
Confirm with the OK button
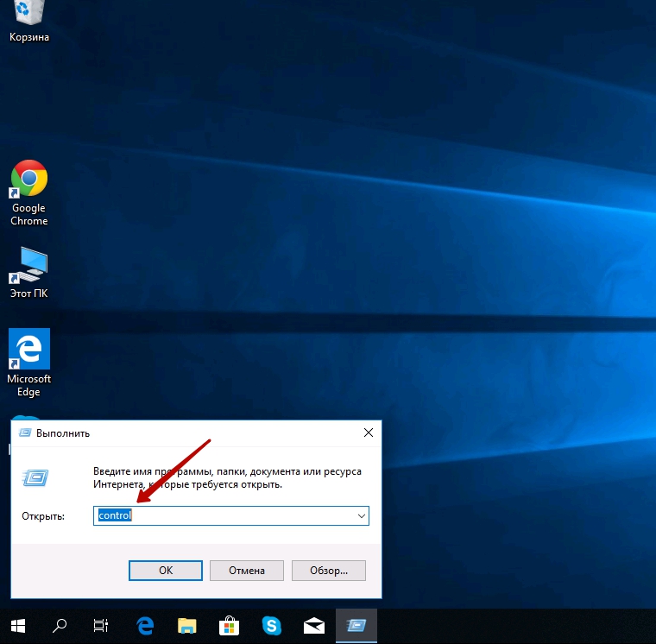tap(166, 571)
